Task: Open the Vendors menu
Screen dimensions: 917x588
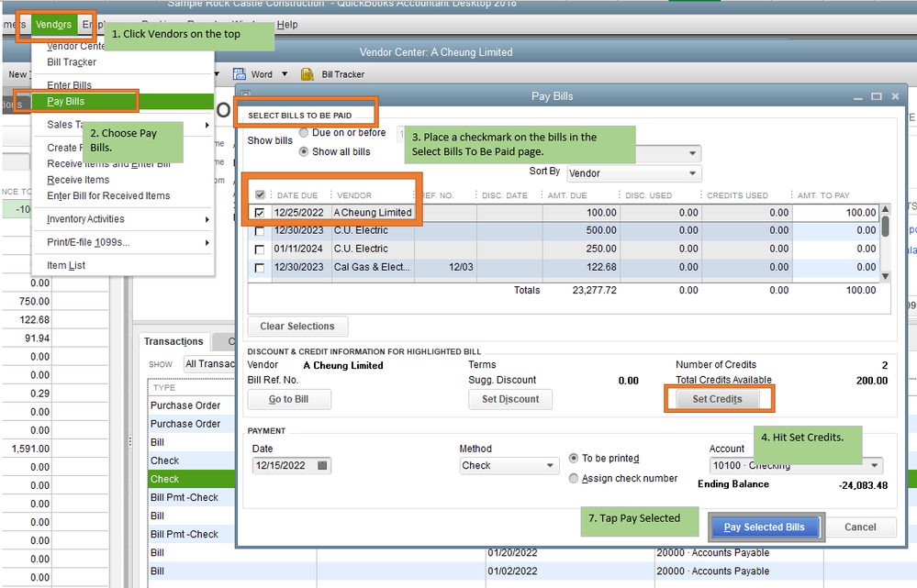Action: 53,24
